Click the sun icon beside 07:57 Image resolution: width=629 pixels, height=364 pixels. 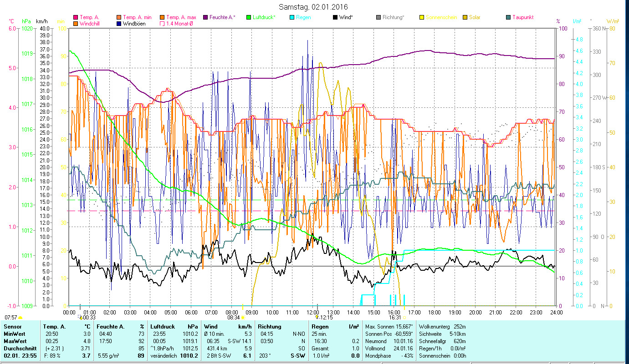click(x=20, y=318)
